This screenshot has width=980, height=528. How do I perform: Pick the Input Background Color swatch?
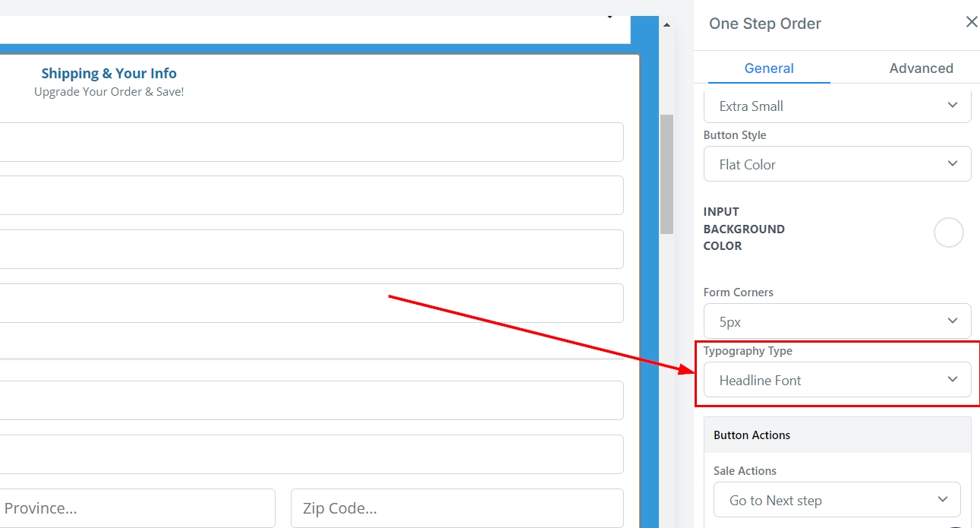point(948,232)
